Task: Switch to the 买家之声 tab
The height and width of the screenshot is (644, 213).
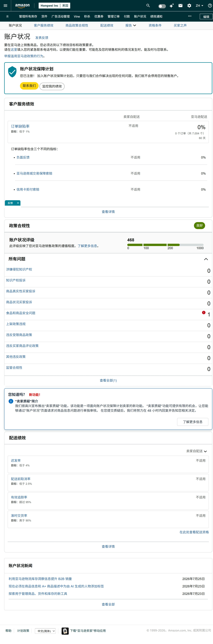Action: click(180, 26)
